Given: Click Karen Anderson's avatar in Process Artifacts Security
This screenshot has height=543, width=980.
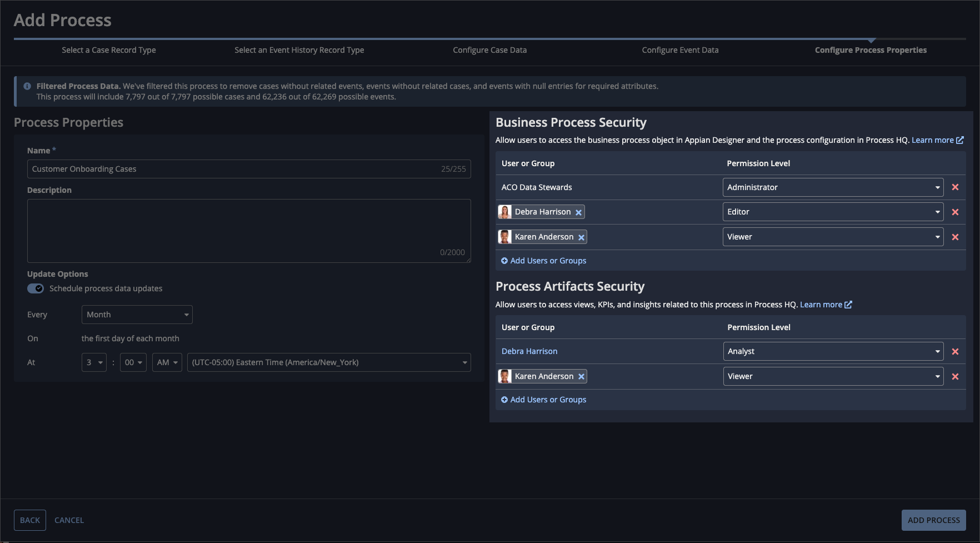Looking at the screenshot, I should [505, 376].
